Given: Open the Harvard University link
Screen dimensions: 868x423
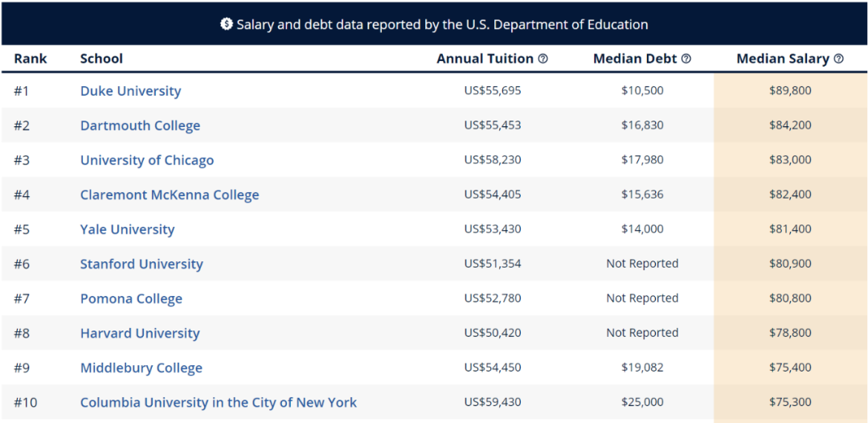Looking at the screenshot, I should tap(140, 333).
